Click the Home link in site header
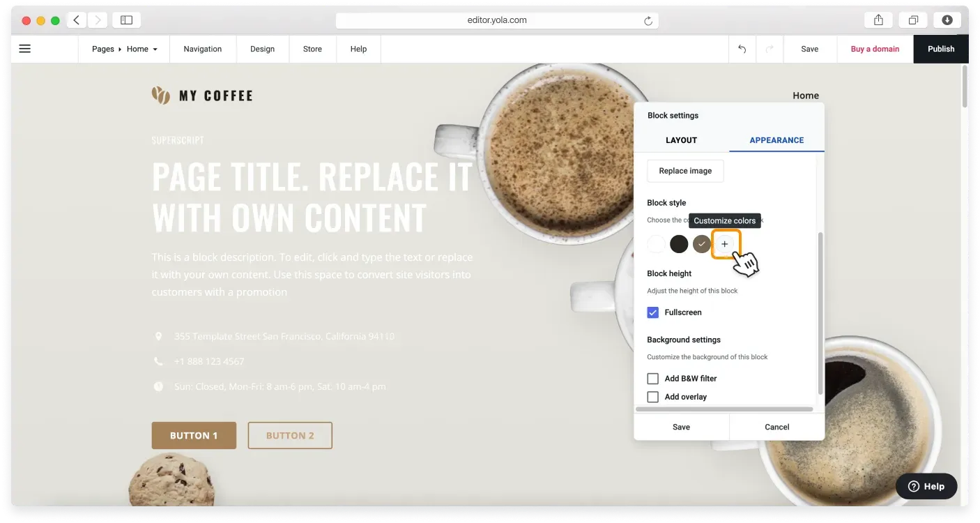The image size is (980, 523). click(806, 96)
